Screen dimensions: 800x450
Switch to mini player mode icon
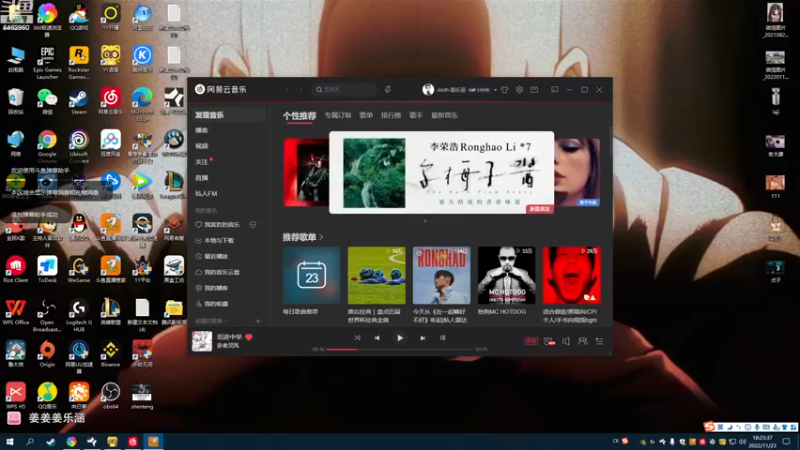(555, 90)
